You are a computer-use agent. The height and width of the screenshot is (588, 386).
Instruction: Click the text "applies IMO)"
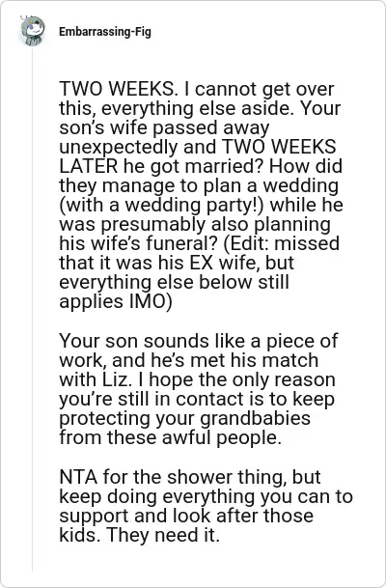tap(116, 301)
